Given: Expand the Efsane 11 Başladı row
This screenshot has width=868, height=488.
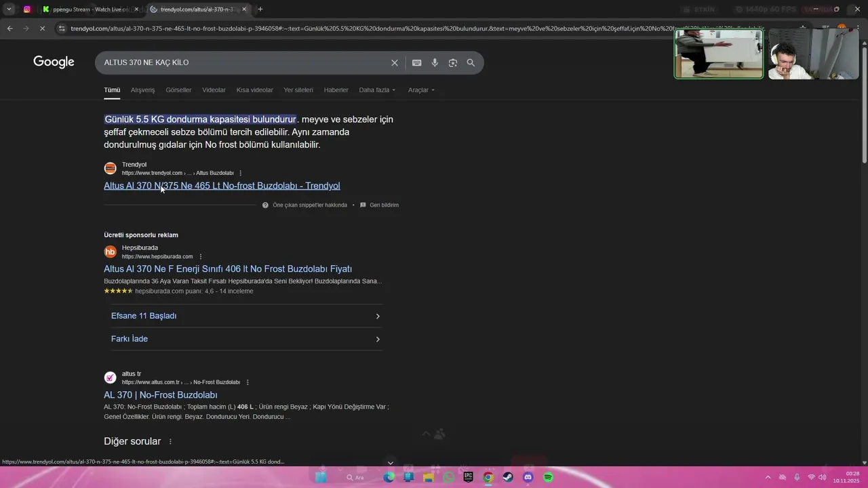Looking at the screenshot, I should [246, 316].
